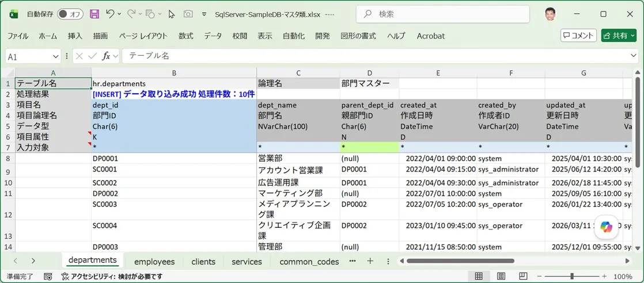The height and width of the screenshot is (283, 644).
Task: Open the Undo history dropdown arrow
Action: coord(119,14)
